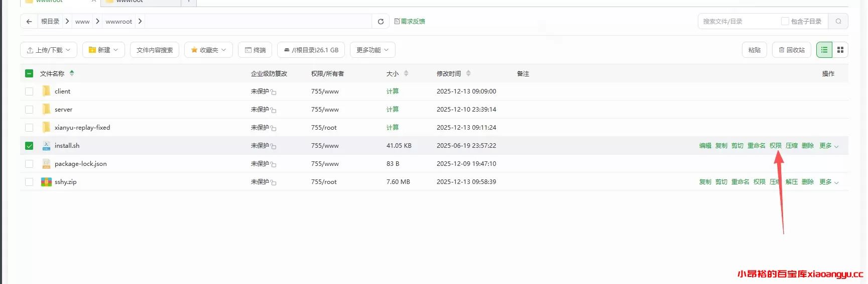Image resolution: width=868 pixels, height=284 pixels.
Task: Check the xianyu-replay-fixed checkbox
Action: pyautogui.click(x=29, y=128)
